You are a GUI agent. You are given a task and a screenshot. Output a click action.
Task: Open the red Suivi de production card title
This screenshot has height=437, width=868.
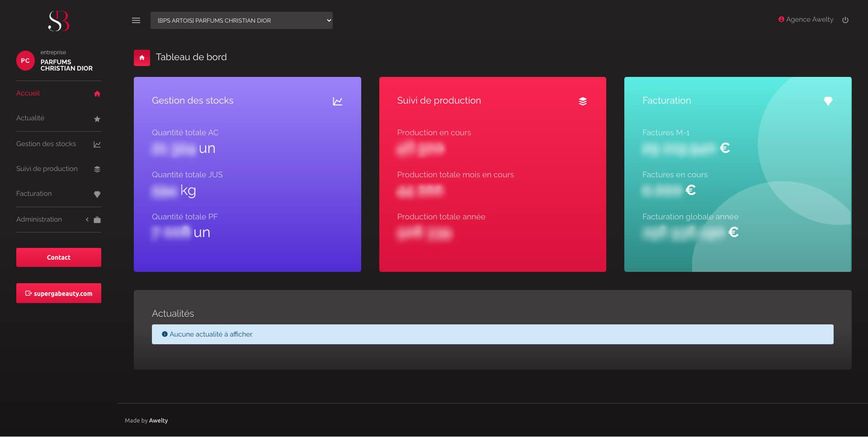[439, 100]
